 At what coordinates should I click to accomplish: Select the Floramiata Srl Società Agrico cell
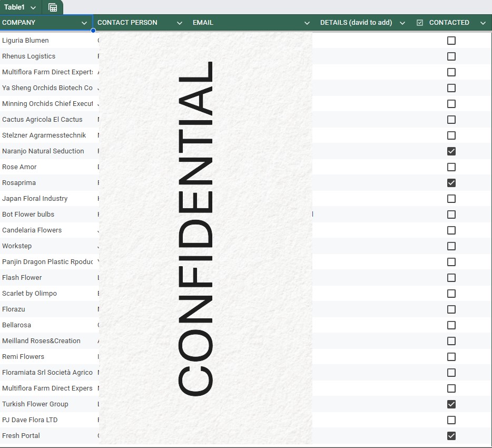click(x=47, y=372)
